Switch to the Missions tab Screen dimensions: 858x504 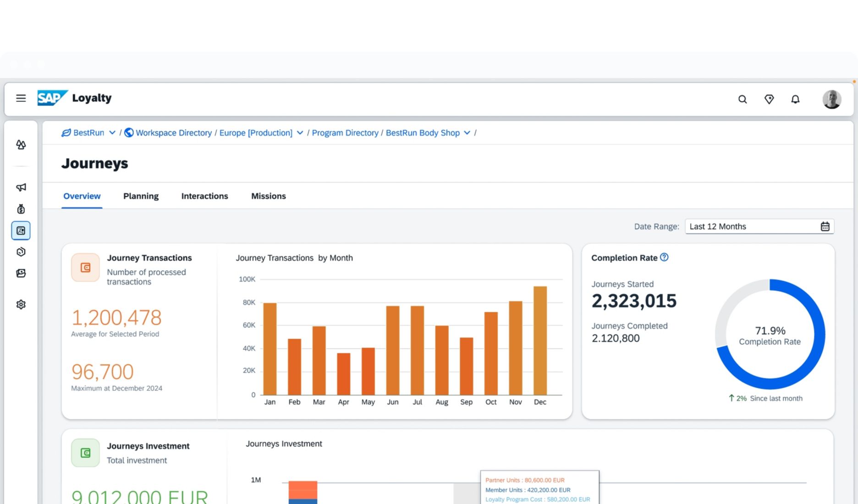268,196
